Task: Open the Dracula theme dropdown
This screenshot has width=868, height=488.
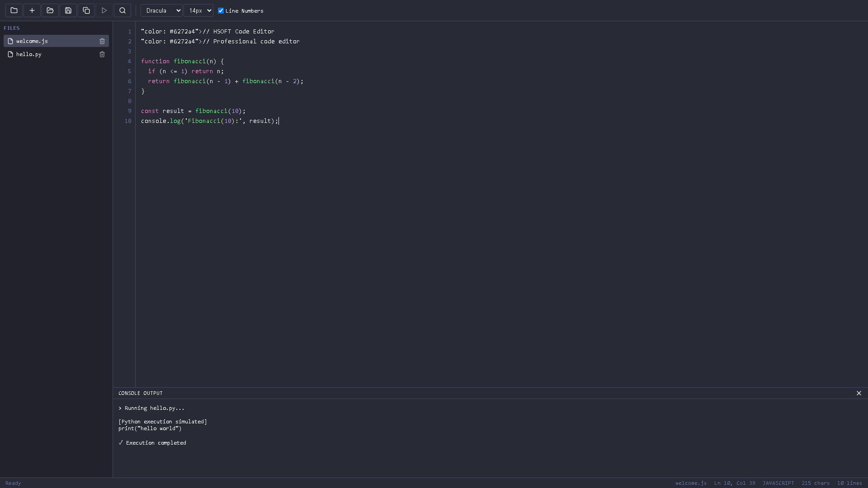Action: click(x=161, y=10)
